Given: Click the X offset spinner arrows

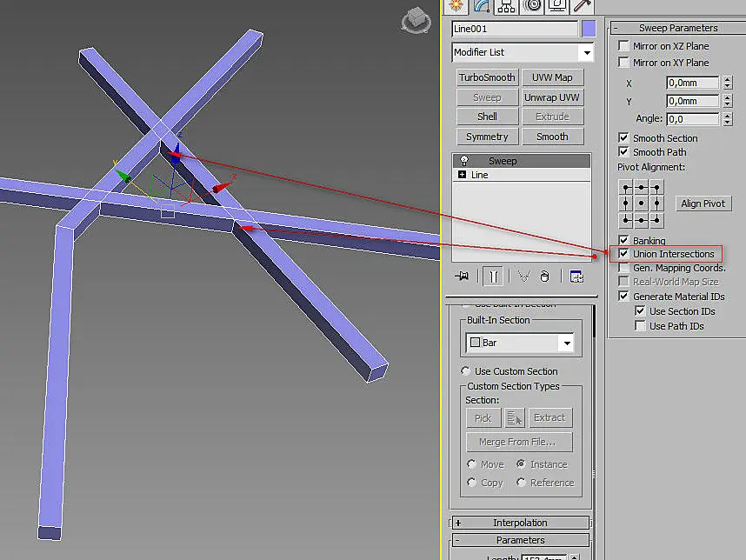Looking at the screenshot, I should tap(728, 83).
